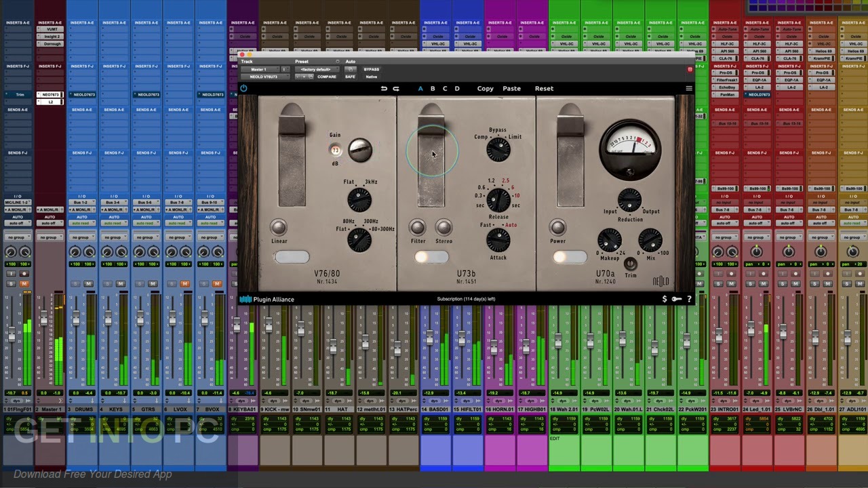Image resolution: width=868 pixels, height=488 pixels.
Task: Click the undo arrow in plugin toolbar
Action: pos(384,88)
